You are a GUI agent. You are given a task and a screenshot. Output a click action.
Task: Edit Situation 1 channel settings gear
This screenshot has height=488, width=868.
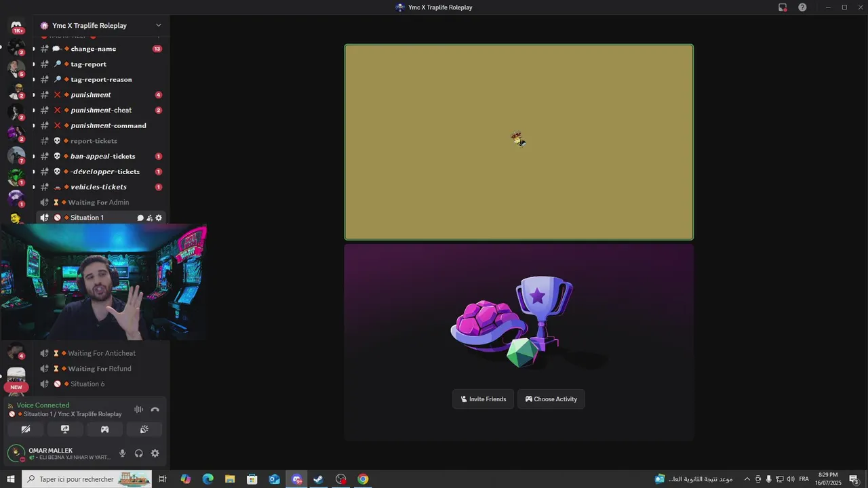(x=159, y=218)
